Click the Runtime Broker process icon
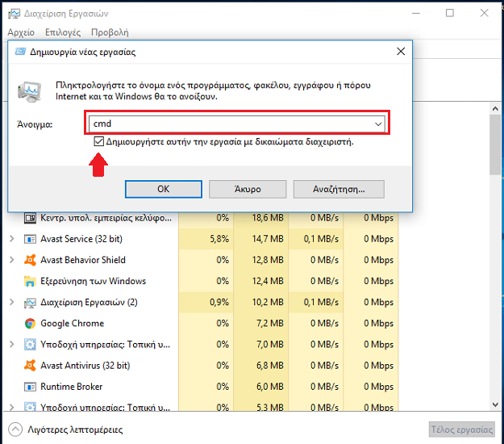The height and width of the screenshot is (444, 504). [30, 387]
